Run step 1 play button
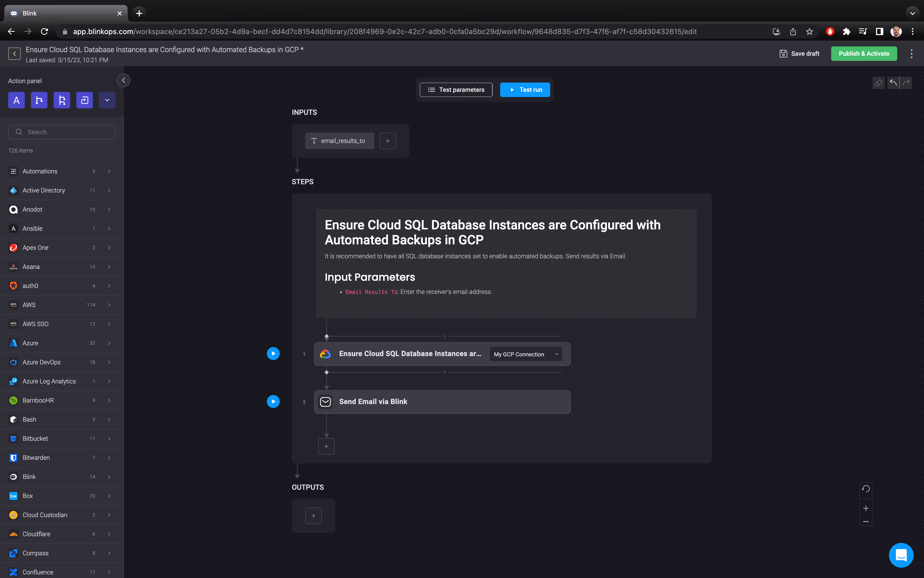Screen dimensions: 924x578 pyautogui.click(x=273, y=354)
